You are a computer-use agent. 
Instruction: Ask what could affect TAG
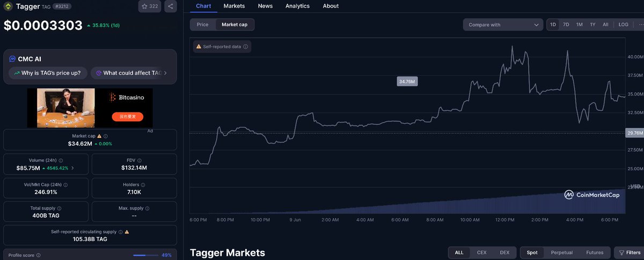pos(127,73)
